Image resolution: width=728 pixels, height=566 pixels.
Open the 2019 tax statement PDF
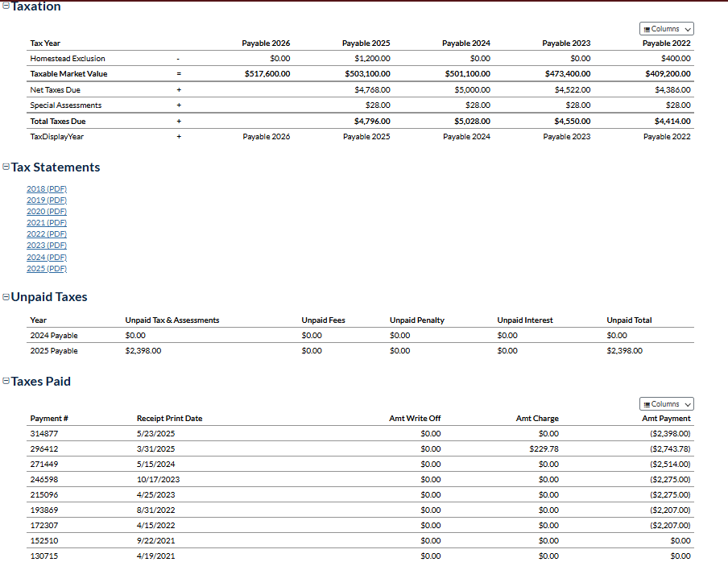coord(47,200)
